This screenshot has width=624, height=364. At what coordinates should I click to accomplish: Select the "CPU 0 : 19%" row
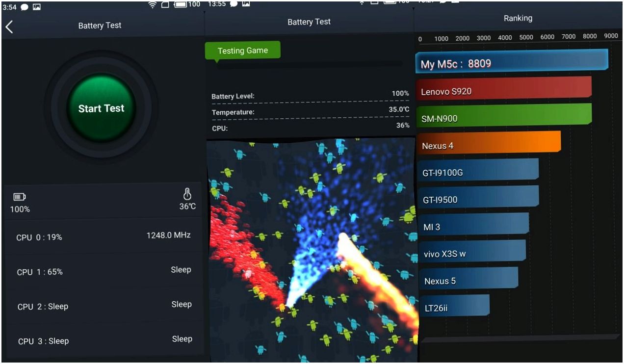103,237
